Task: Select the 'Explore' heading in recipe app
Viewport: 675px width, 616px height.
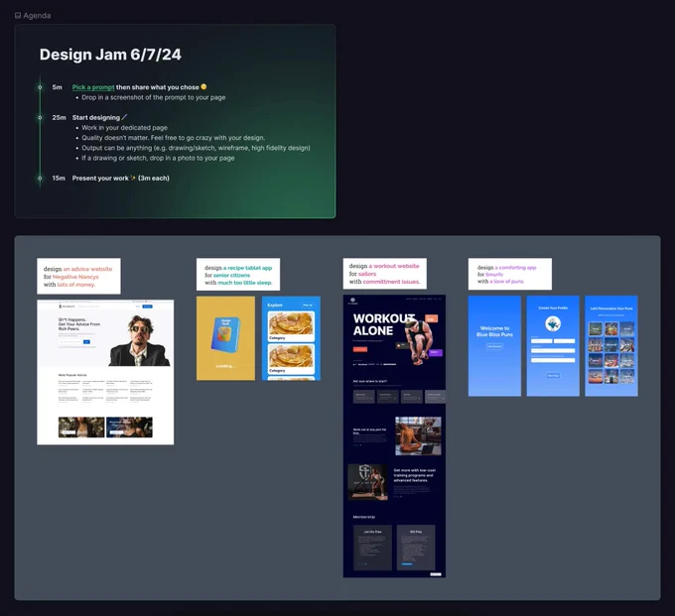Action: point(275,305)
